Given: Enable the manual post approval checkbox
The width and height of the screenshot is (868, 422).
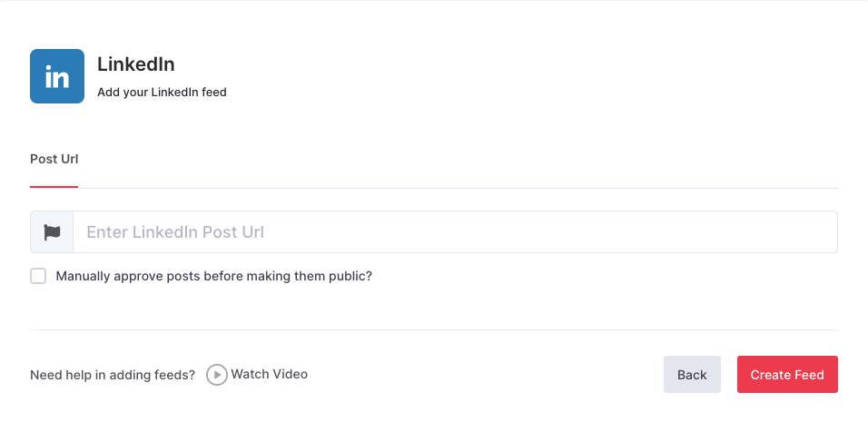Looking at the screenshot, I should [x=38, y=276].
